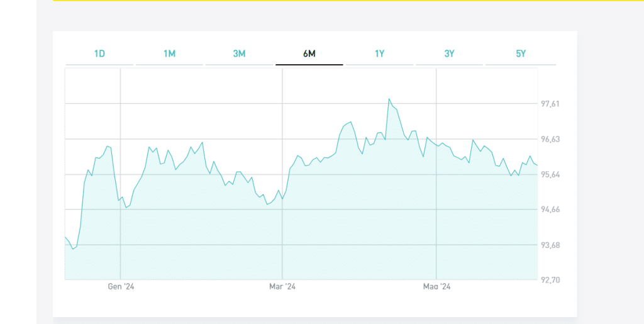Click the 95,64 y-axis value
The image size is (644, 324).
tap(550, 175)
